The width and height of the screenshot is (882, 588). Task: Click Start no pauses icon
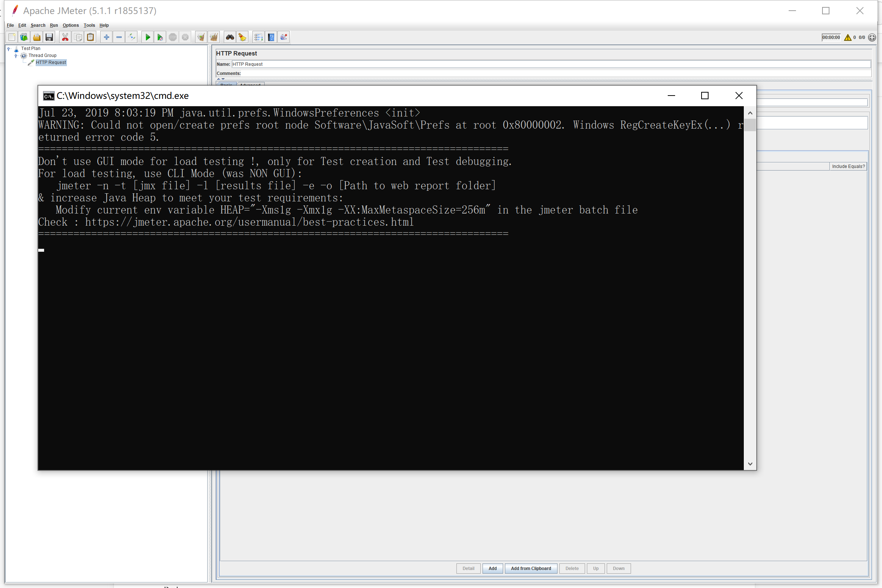pyautogui.click(x=160, y=37)
